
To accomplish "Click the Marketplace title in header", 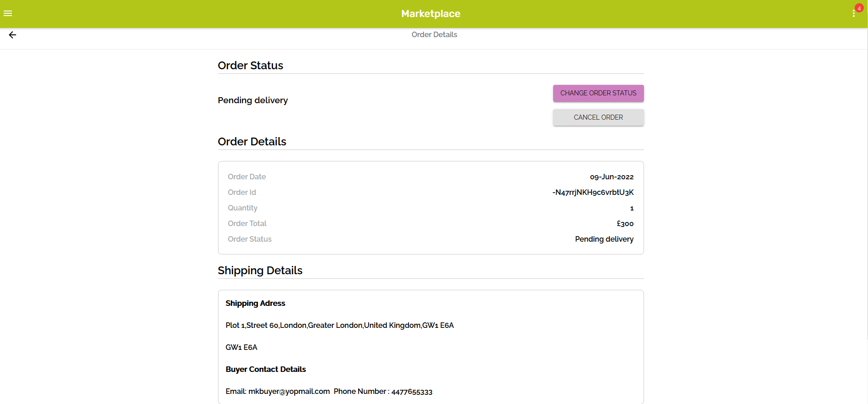I will pos(431,14).
